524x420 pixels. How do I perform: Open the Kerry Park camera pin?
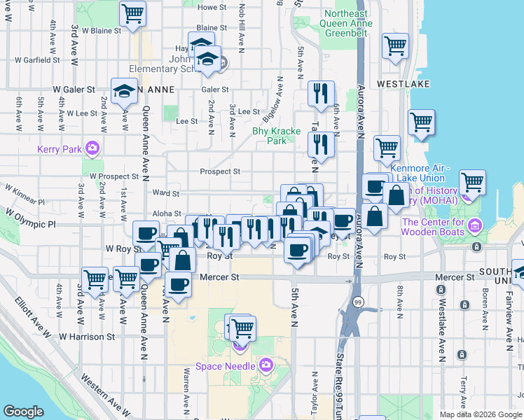(92, 148)
